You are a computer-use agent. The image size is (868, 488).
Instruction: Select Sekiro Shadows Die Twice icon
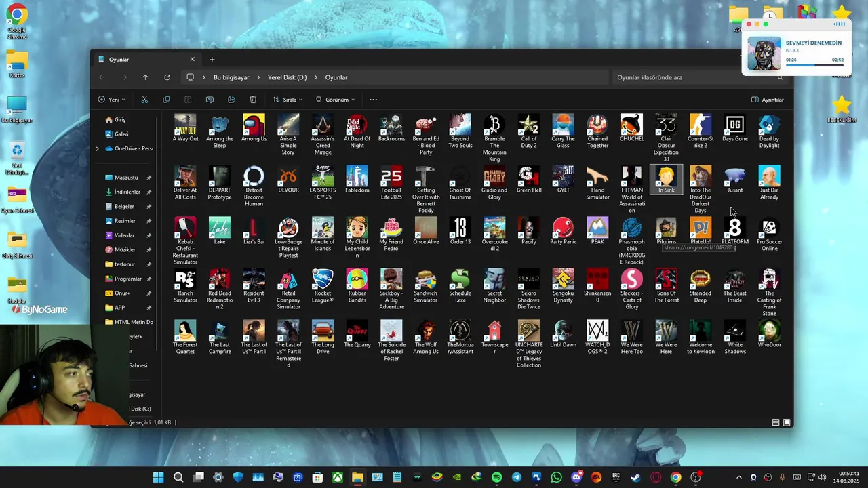[x=529, y=289]
